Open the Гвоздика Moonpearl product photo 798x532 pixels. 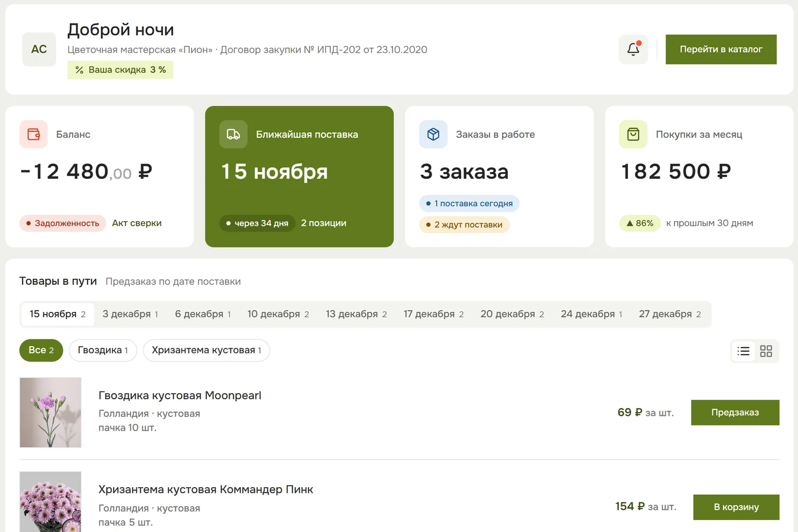point(51,412)
